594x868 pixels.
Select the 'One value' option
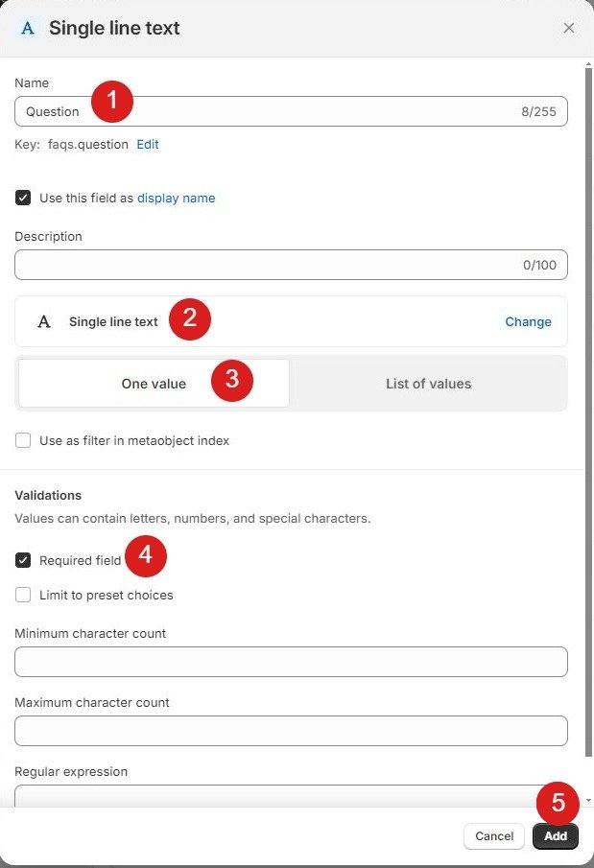point(154,384)
